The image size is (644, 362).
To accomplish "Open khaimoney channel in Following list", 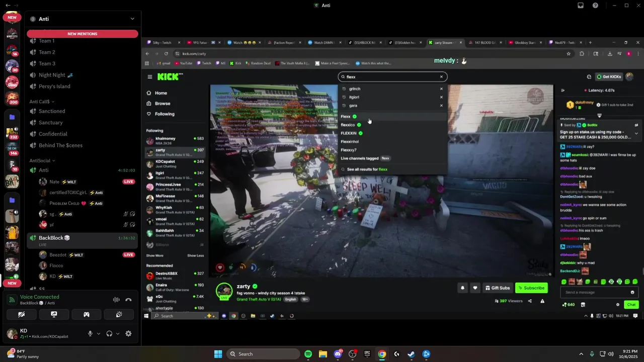I will (x=175, y=140).
